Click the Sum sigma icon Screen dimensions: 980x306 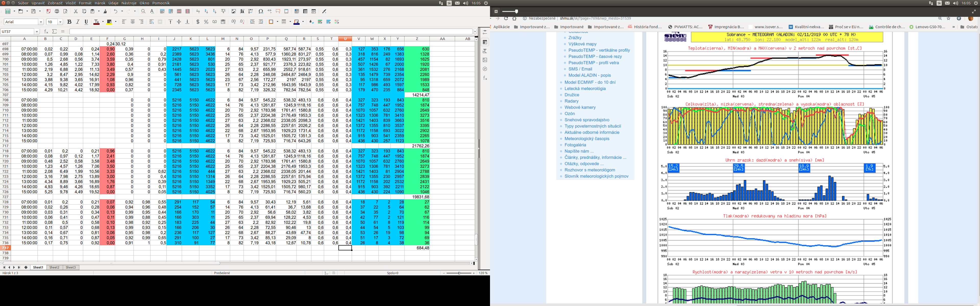pos(54,32)
